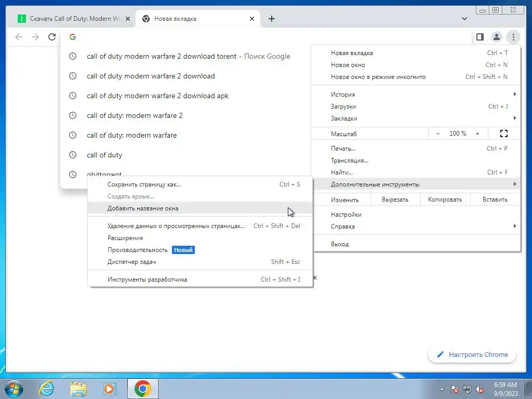Open the profile avatar icon
The width and height of the screenshot is (532, 399).
click(496, 37)
